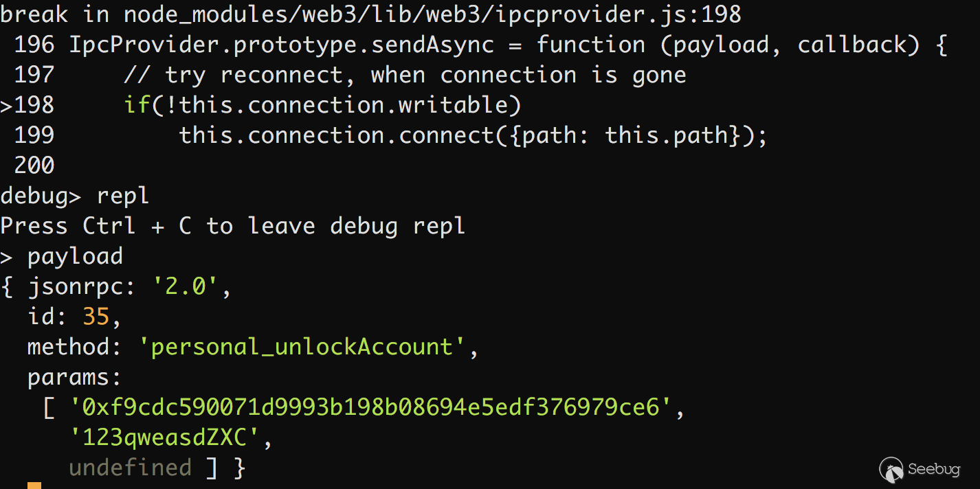Screen dimensions: 980x489
Task: Click the green 'if' keyword
Action: point(137,105)
